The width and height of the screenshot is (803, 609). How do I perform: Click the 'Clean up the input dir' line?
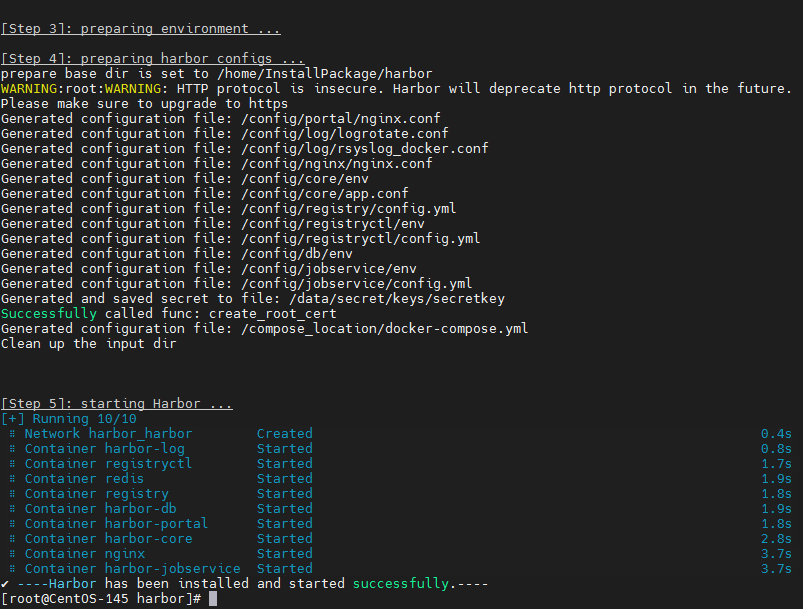point(89,343)
